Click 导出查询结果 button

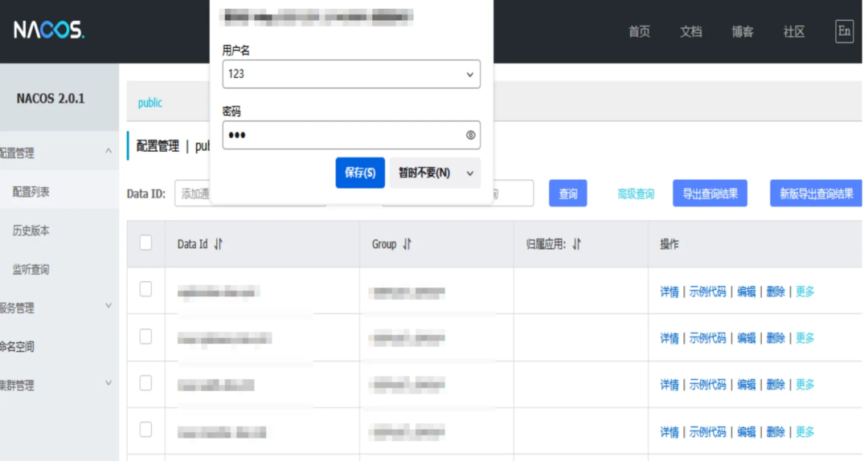[709, 194]
